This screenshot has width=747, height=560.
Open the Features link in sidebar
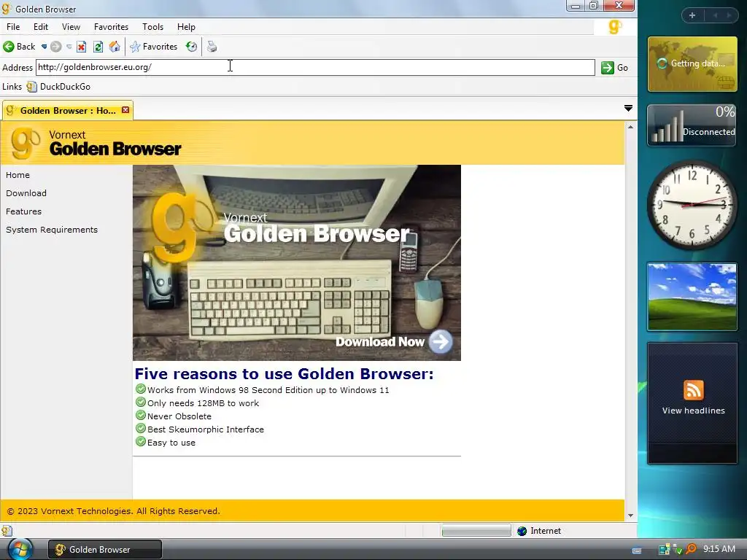tap(24, 211)
